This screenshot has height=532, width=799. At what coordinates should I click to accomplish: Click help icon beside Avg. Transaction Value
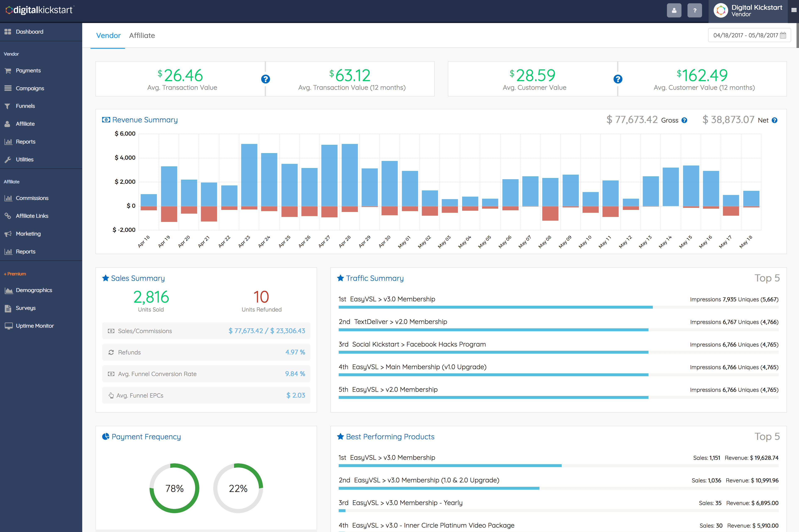(265, 79)
